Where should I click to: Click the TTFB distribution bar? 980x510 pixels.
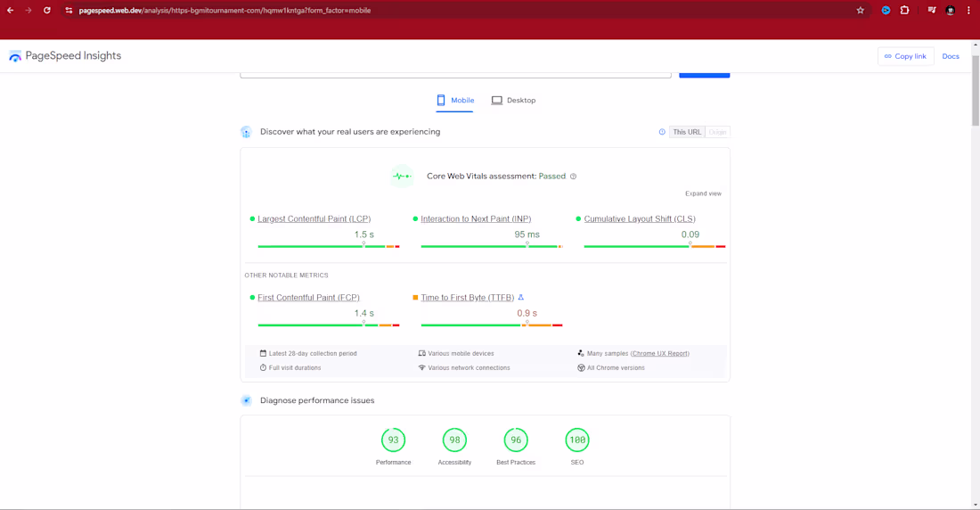click(x=492, y=325)
